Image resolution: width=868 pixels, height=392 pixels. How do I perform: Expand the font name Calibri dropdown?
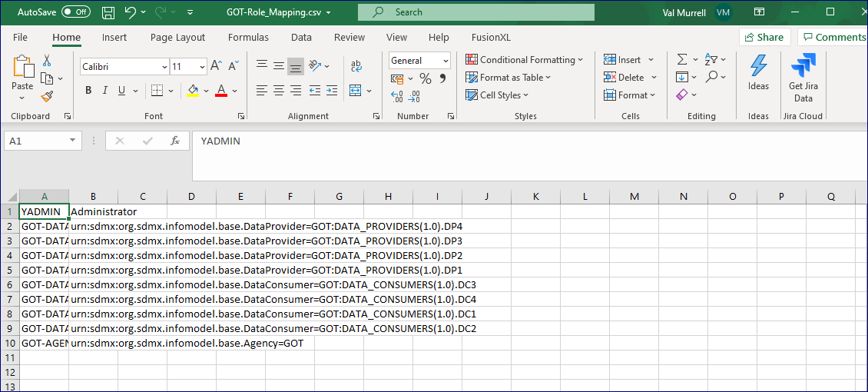click(x=164, y=67)
